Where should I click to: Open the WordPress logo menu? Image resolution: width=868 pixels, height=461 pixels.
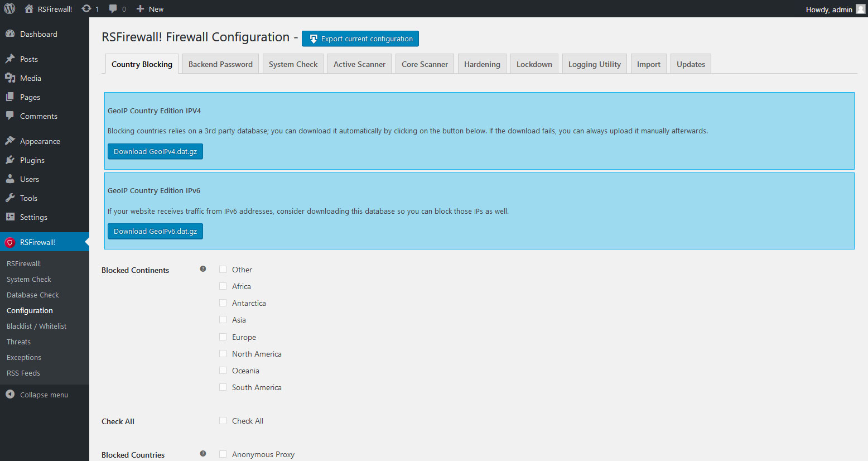(x=9, y=8)
